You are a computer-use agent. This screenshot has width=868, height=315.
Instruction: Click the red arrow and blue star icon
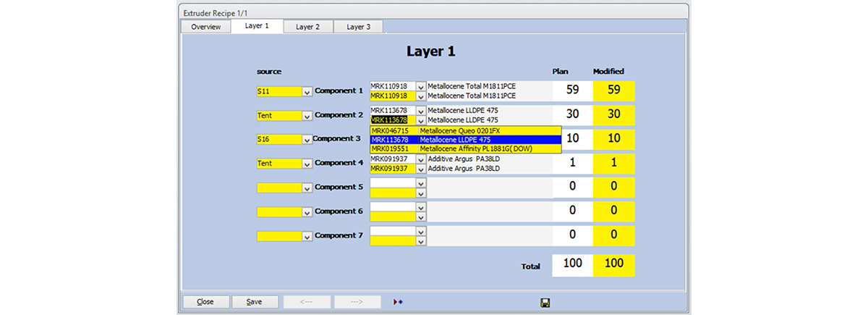(x=397, y=301)
